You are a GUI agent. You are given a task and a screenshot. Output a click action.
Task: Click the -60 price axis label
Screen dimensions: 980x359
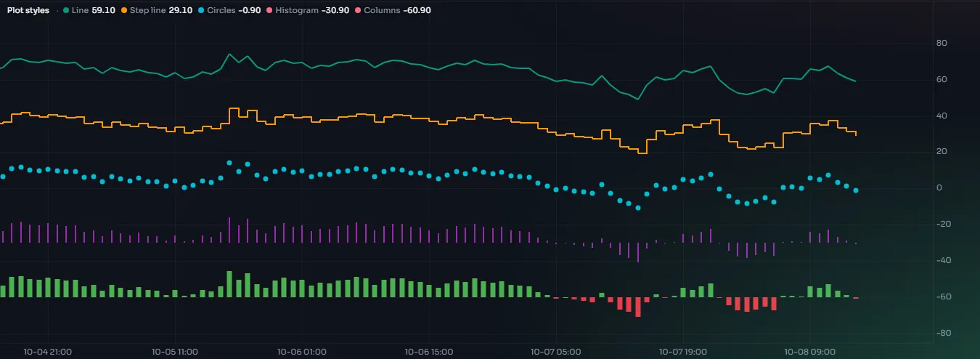[943, 297]
